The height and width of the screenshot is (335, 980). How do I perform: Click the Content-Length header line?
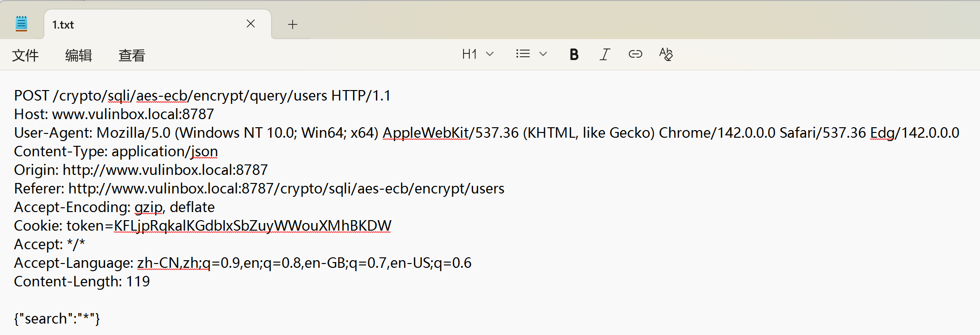[81, 281]
